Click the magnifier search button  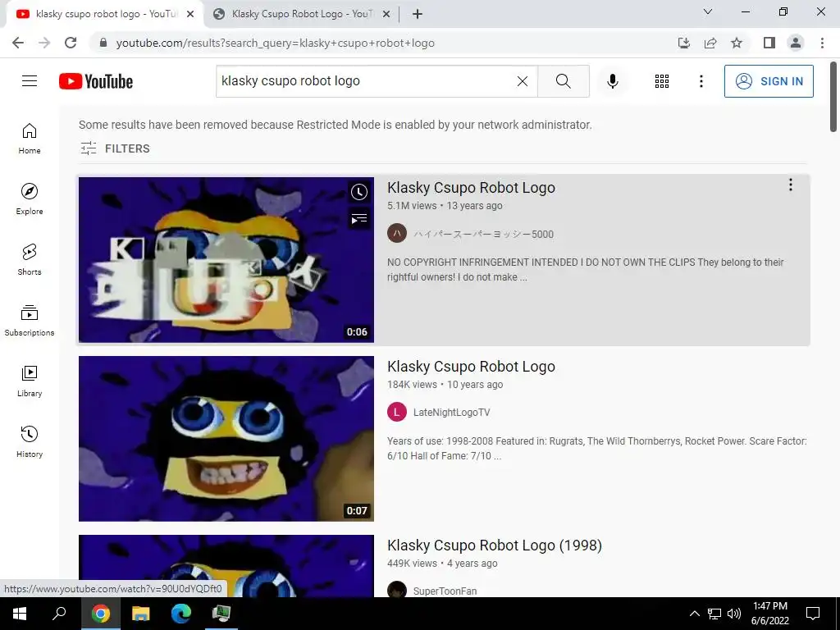pyautogui.click(x=563, y=81)
